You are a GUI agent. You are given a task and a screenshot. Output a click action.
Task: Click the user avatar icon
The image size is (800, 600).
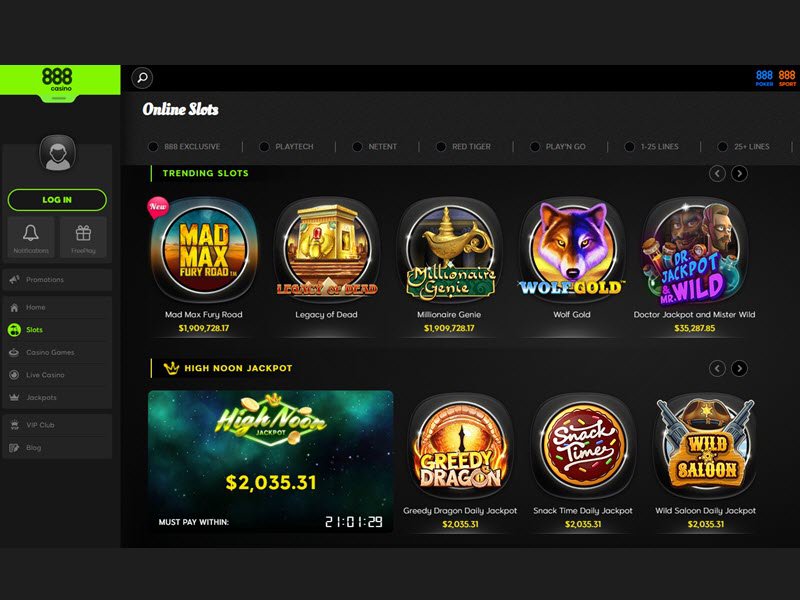58,153
